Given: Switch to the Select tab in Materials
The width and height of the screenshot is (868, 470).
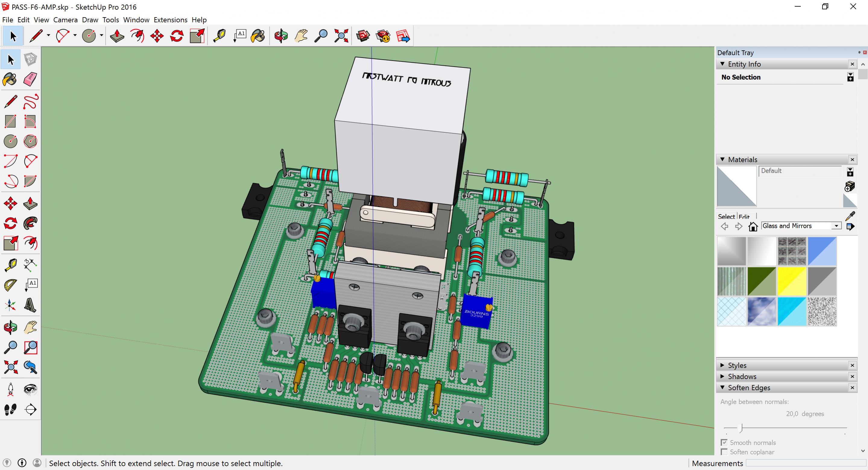Looking at the screenshot, I should coord(726,217).
